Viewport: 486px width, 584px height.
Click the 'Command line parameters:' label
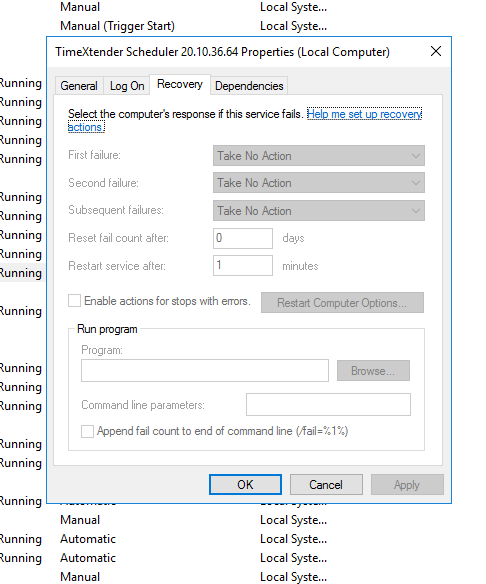[x=143, y=405]
